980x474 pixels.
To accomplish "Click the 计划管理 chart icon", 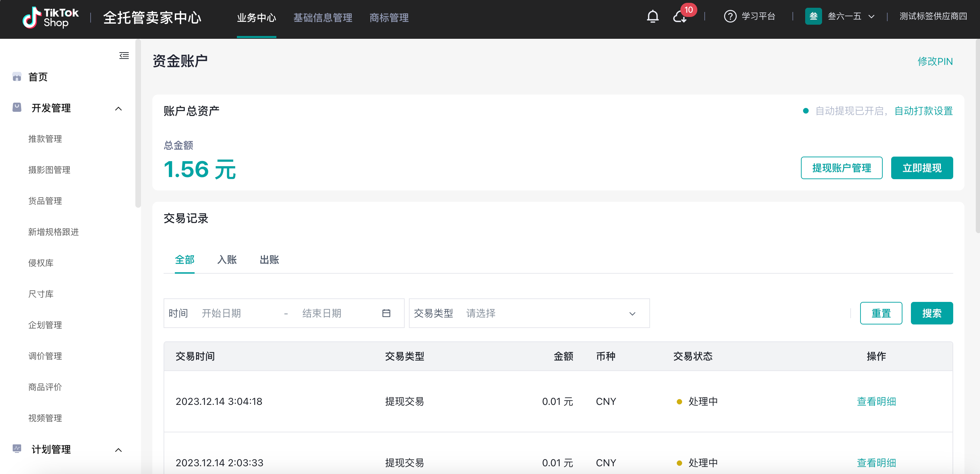I will [x=17, y=448].
